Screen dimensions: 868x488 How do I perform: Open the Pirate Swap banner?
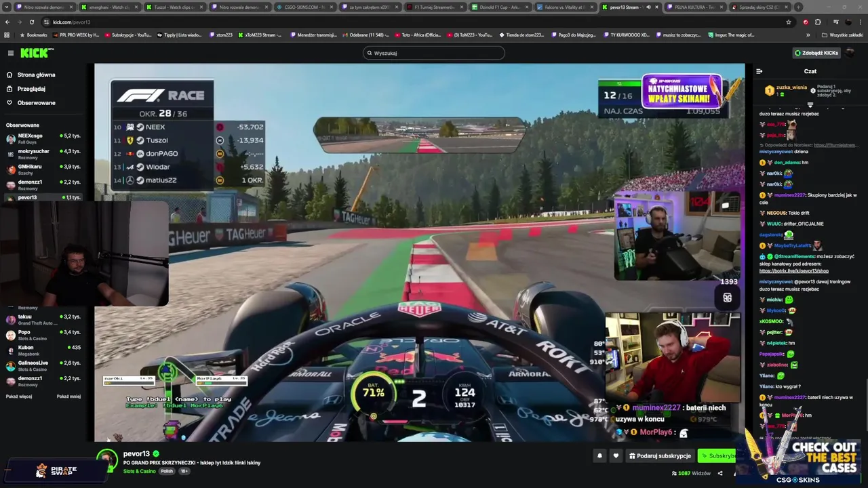pyautogui.click(x=56, y=470)
